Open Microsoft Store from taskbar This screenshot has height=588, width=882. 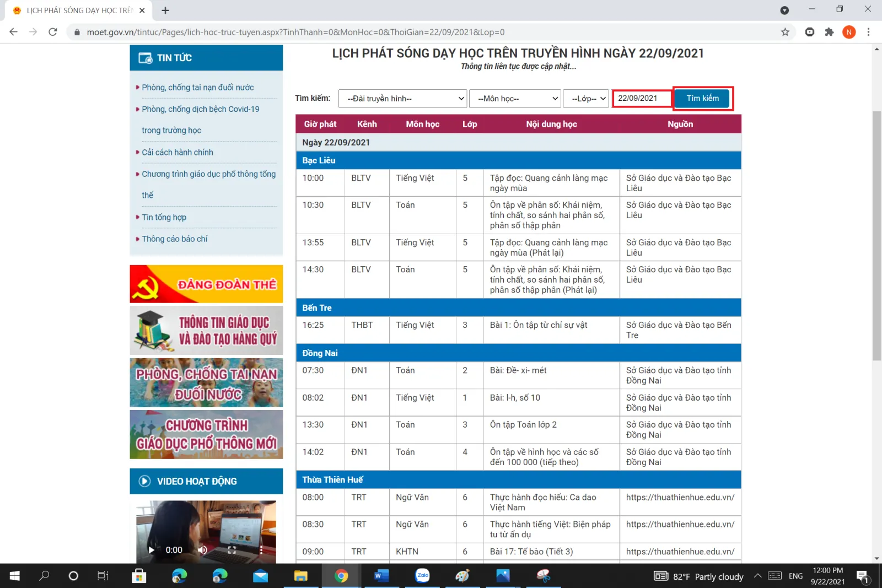click(x=139, y=576)
